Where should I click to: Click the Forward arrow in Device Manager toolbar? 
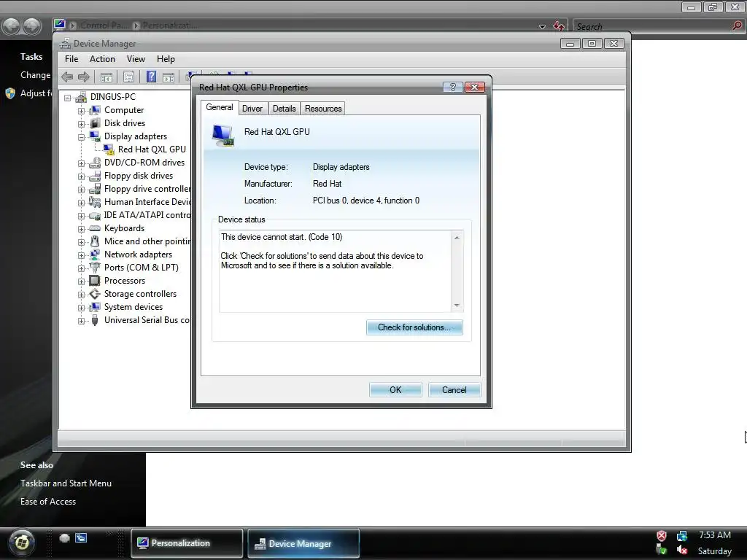point(84,77)
